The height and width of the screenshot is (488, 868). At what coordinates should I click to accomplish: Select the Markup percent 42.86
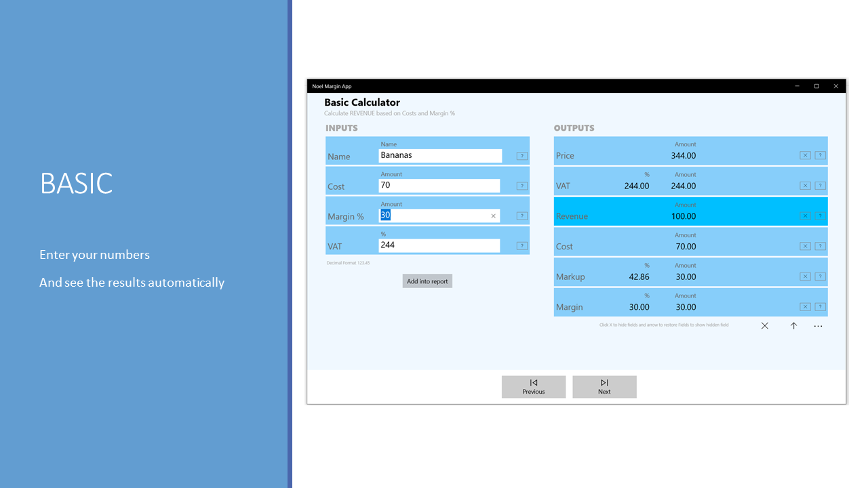[638, 277]
